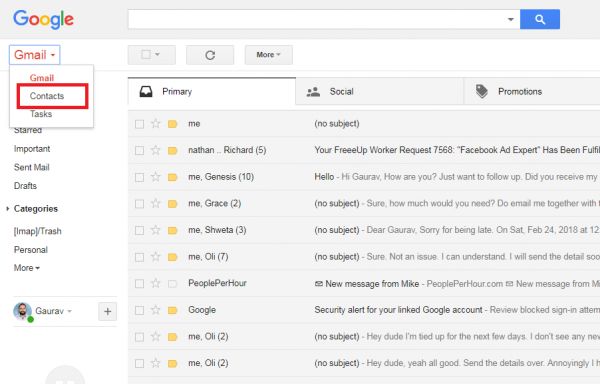This screenshot has width=600, height=384.
Task: Choose Gmail in the dropdown menu
Action: click(x=42, y=78)
